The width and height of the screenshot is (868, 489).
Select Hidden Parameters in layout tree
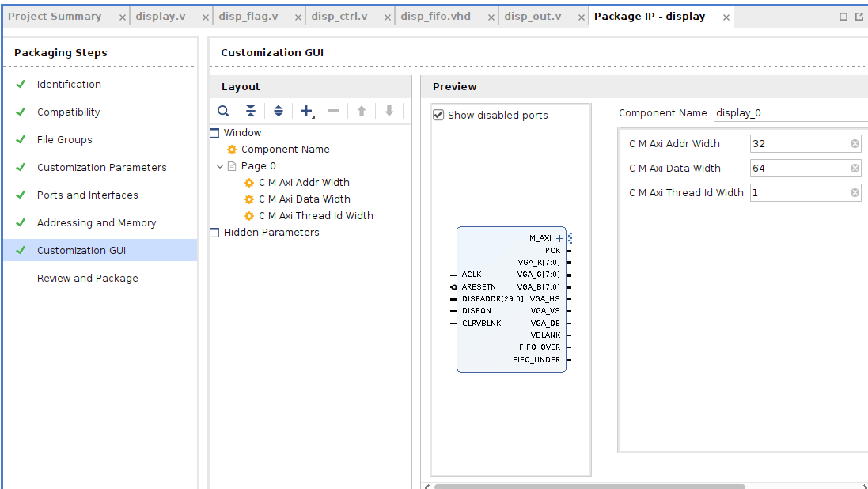[x=271, y=233]
